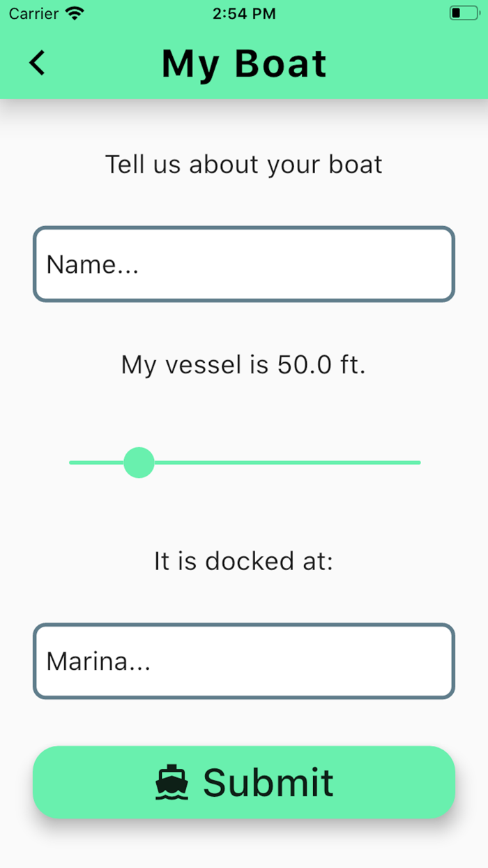Tap the My Boat title
The image size is (488, 868).
tap(244, 63)
